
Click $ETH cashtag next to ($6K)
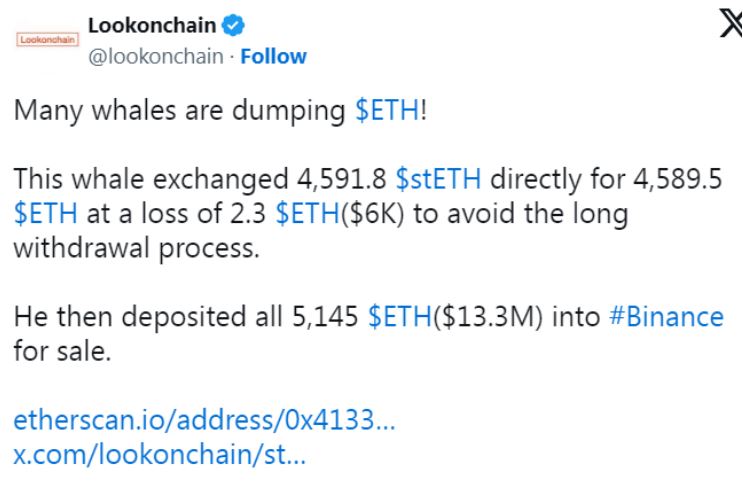[x=308, y=213]
